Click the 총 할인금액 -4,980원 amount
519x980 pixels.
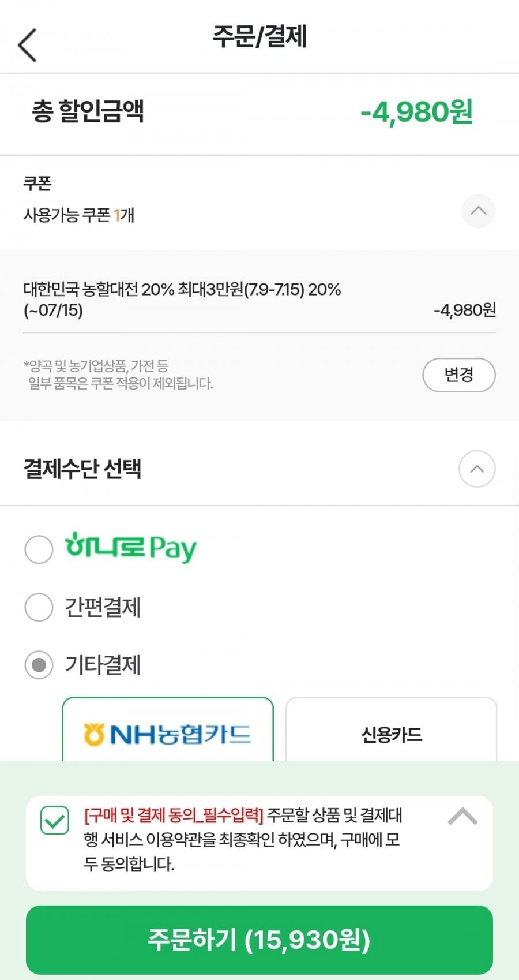416,112
